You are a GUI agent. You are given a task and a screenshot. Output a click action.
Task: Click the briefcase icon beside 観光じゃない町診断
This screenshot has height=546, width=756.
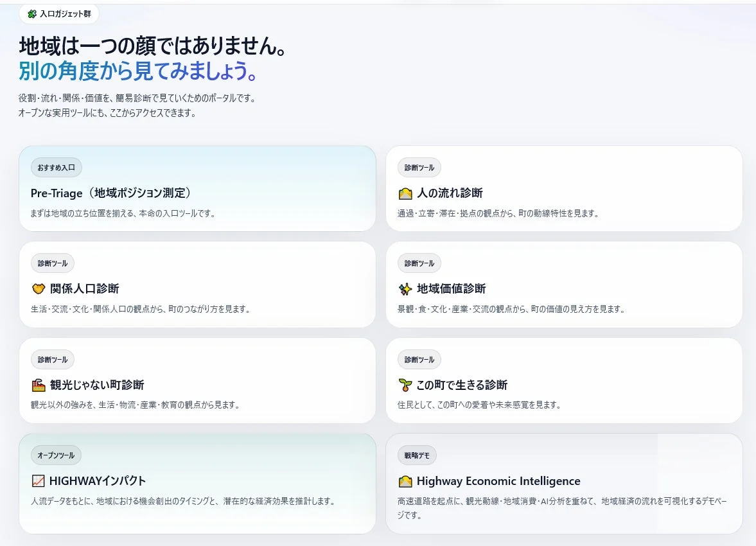pyautogui.click(x=39, y=385)
